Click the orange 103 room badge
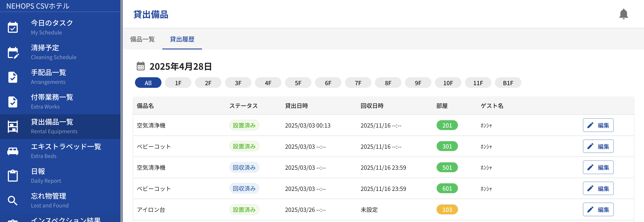Viewport: 644px width, 222px height. pyautogui.click(x=447, y=209)
